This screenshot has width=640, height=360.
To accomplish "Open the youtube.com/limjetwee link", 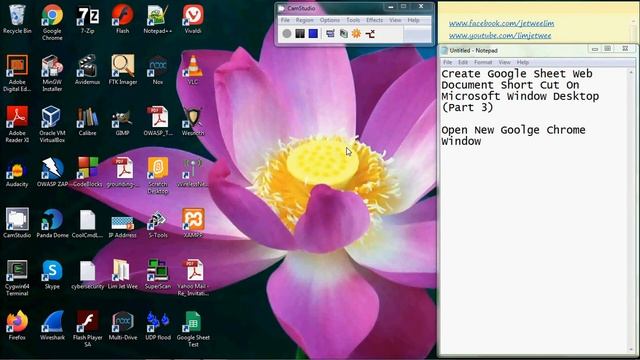I will tap(500, 36).
